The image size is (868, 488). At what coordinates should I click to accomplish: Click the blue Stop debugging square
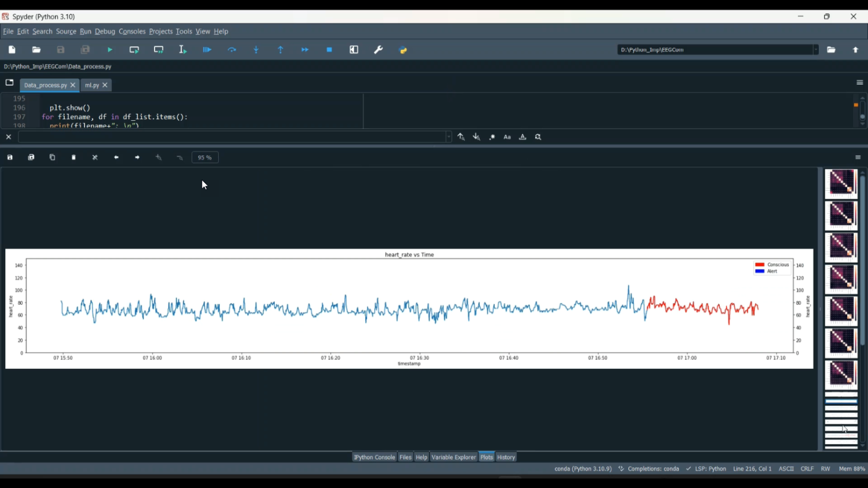pyautogui.click(x=329, y=50)
